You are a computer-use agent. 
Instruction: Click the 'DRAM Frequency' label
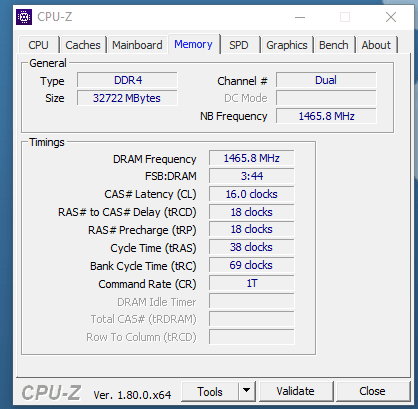[154, 159]
